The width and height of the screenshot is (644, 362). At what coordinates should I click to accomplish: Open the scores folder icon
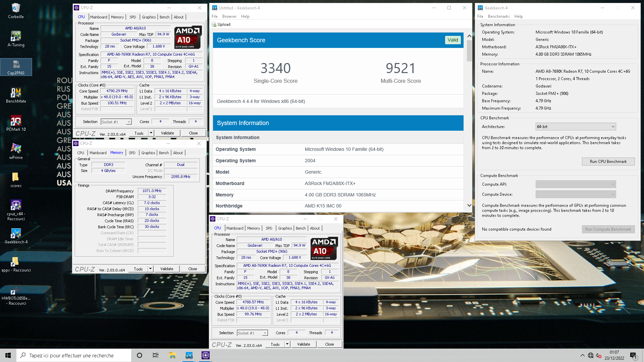(16, 180)
